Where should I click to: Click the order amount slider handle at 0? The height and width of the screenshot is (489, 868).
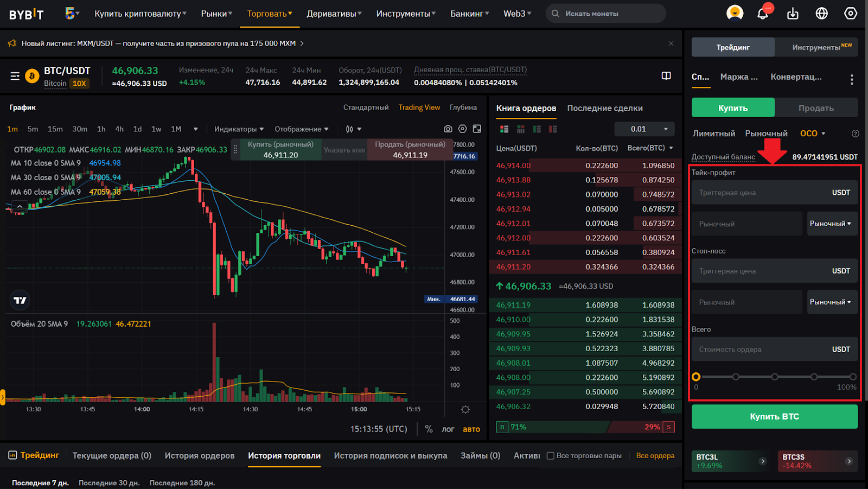(696, 377)
